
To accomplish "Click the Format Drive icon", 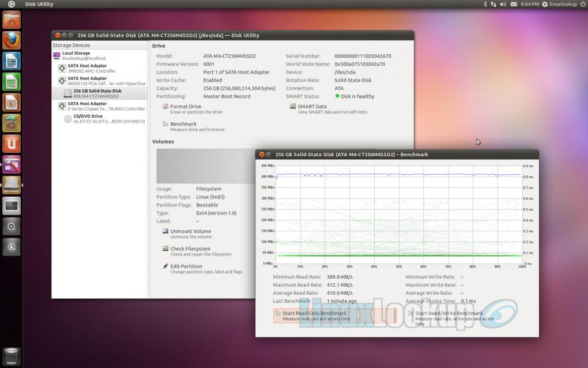I will pos(165,107).
